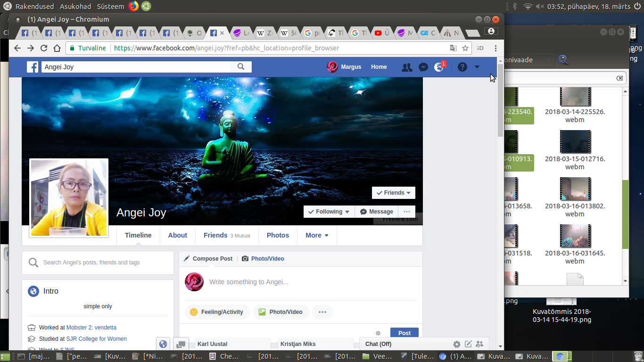Click the globe icon in the bottom dock

(163, 345)
